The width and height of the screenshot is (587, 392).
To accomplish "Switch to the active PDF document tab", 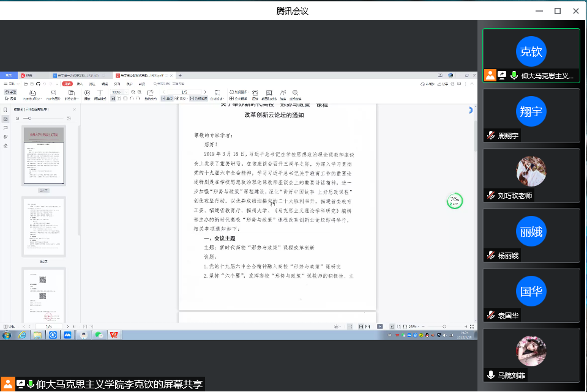I will pyautogui.click(x=144, y=75).
